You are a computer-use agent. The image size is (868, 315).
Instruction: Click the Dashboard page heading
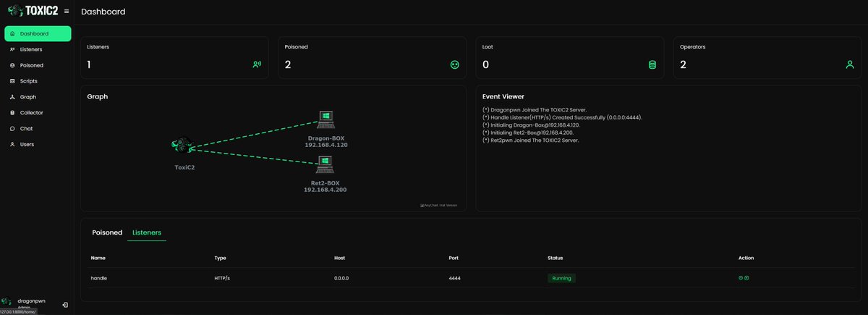click(103, 12)
